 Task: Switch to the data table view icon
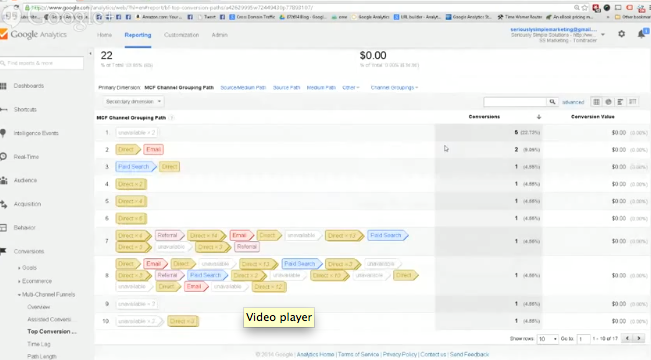click(x=597, y=102)
